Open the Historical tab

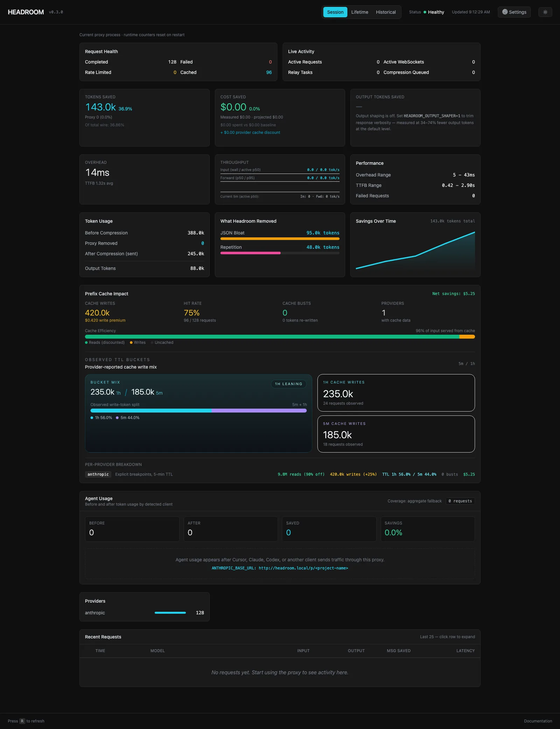(386, 12)
